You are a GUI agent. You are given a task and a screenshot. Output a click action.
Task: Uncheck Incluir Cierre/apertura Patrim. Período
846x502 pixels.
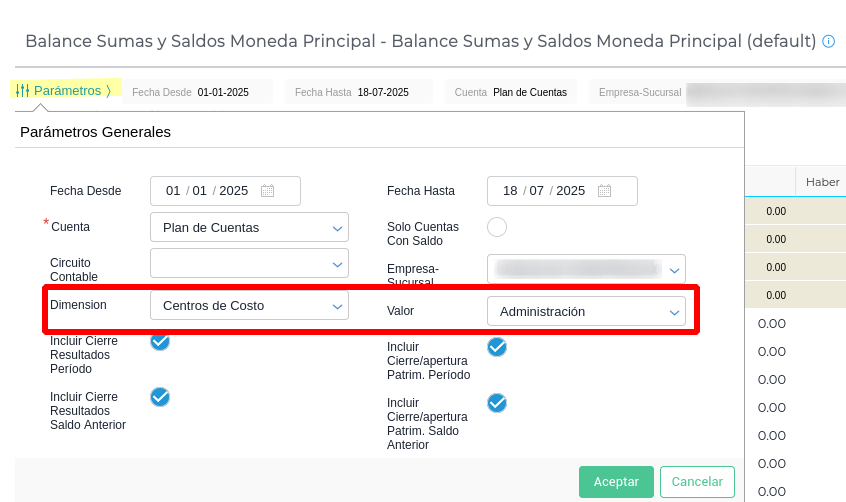coord(497,347)
